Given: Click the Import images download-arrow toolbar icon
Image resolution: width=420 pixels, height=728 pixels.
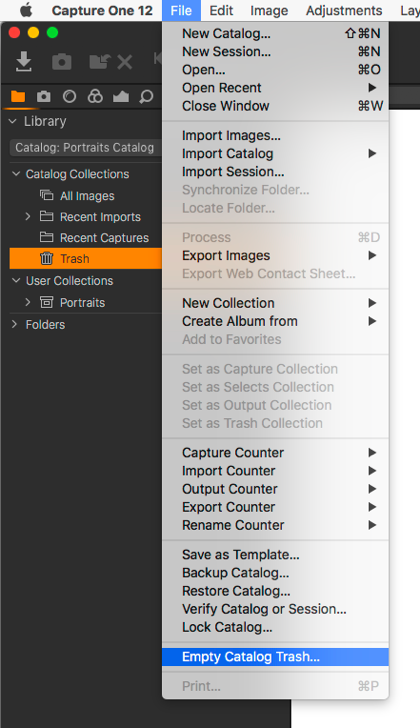Looking at the screenshot, I should tap(24, 61).
